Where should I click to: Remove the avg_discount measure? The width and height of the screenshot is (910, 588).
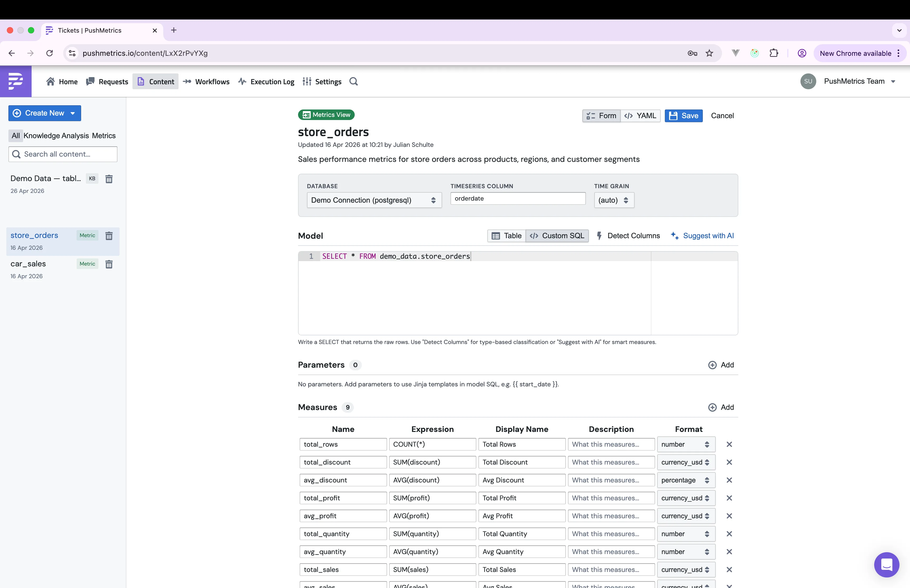pos(729,480)
